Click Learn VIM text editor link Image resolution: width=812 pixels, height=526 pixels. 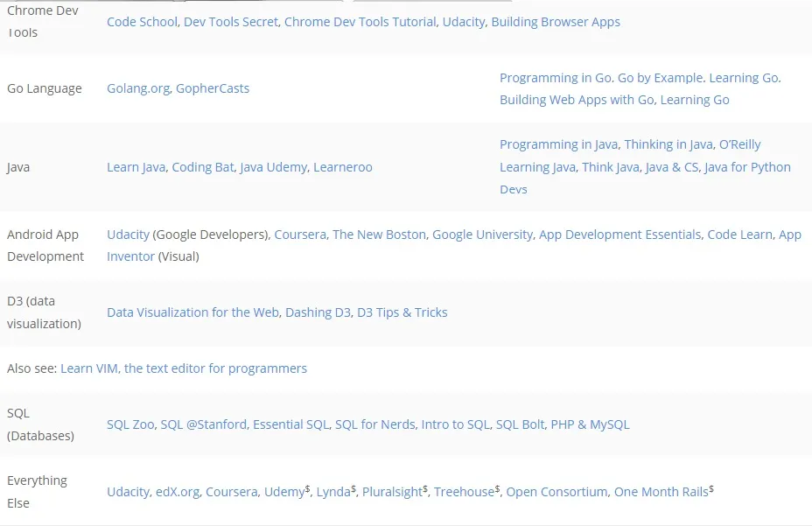tap(184, 368)
